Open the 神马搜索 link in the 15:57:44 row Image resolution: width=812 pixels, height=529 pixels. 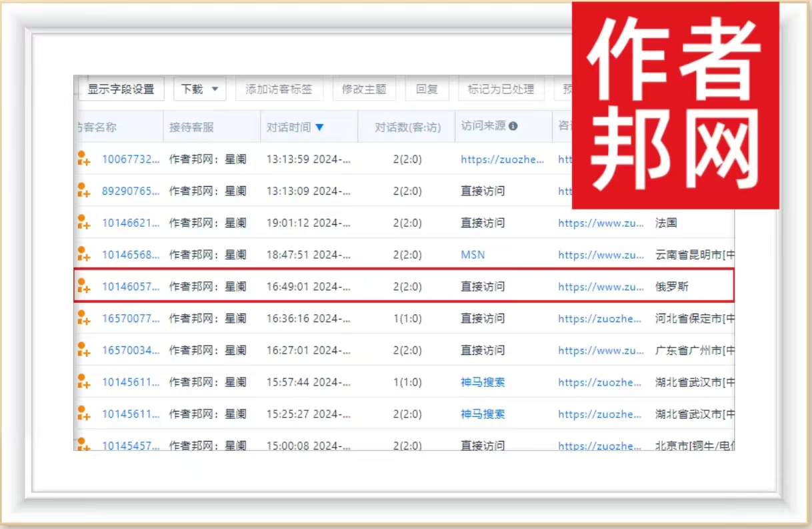[x=483, y=382]
